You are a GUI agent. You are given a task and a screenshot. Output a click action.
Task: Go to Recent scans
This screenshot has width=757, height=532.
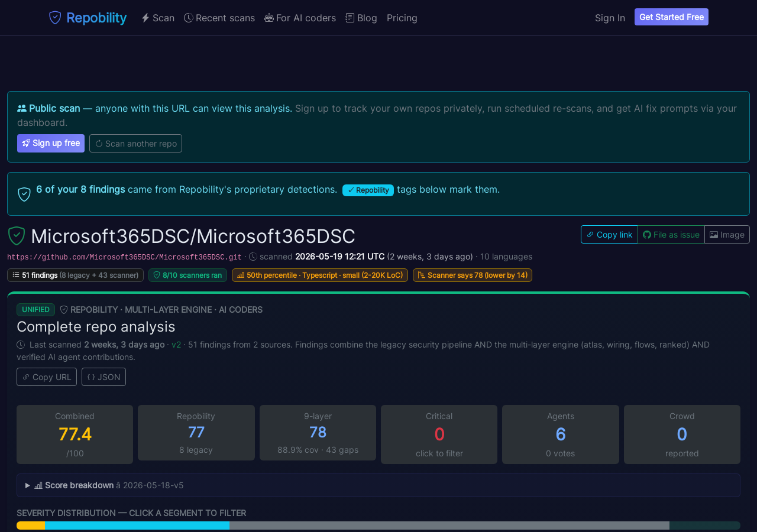click(219, 18)
